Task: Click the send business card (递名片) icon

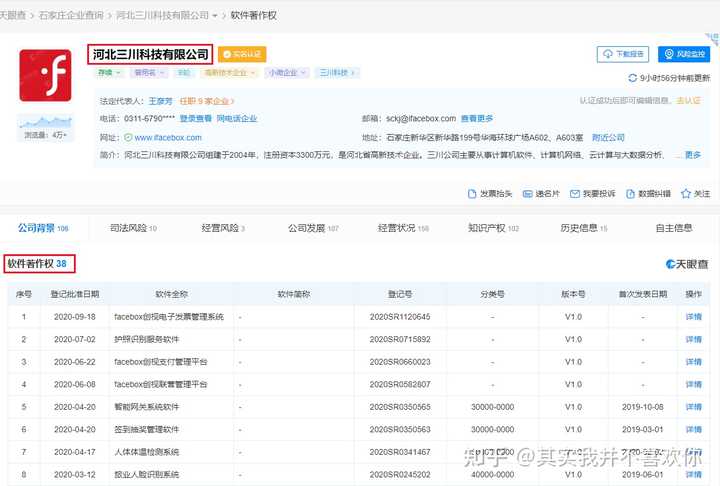Action: pyautogui.click(x=528, y=194)
